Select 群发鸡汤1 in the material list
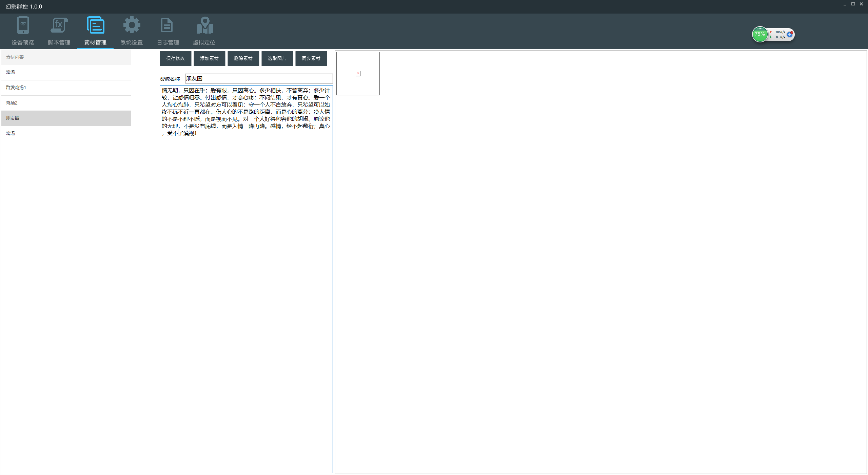 (x=66, y=88)
